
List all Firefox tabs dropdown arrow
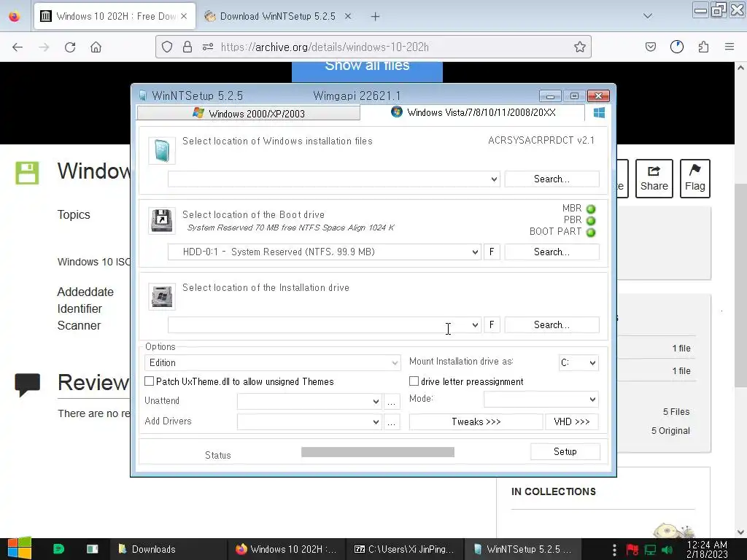point(648,16)
